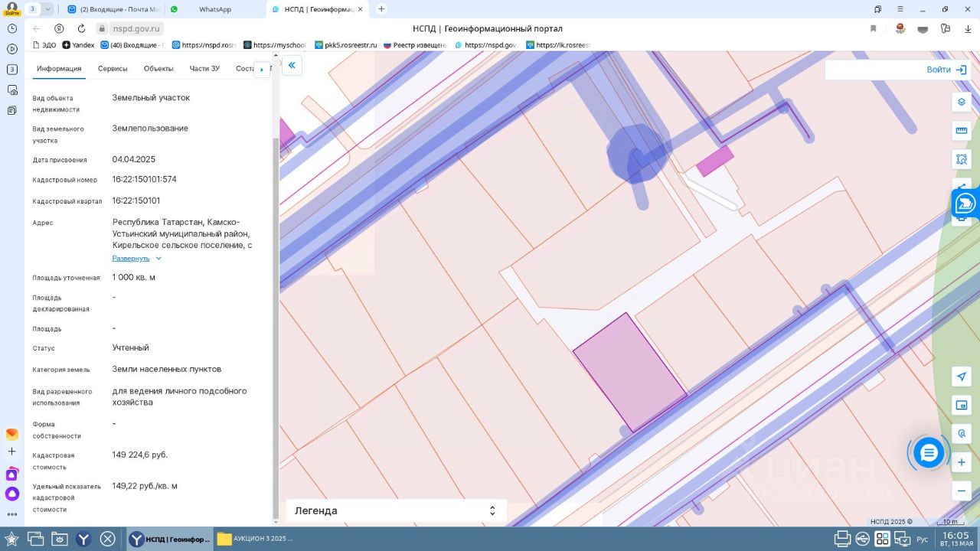Viewport: 980px width, 551px height.
Task: Switch to the Части ЗУ tab
Action: pyautogui.click(x=204, y=68)
